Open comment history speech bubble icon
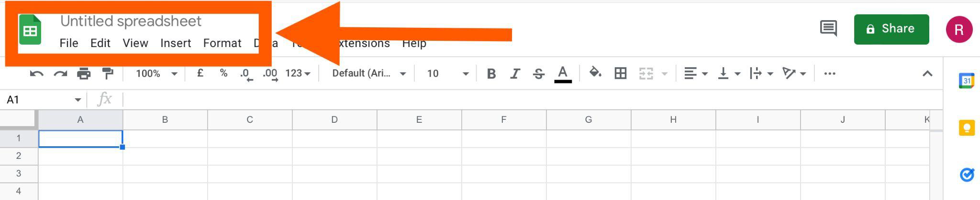 tap(828, 28)
